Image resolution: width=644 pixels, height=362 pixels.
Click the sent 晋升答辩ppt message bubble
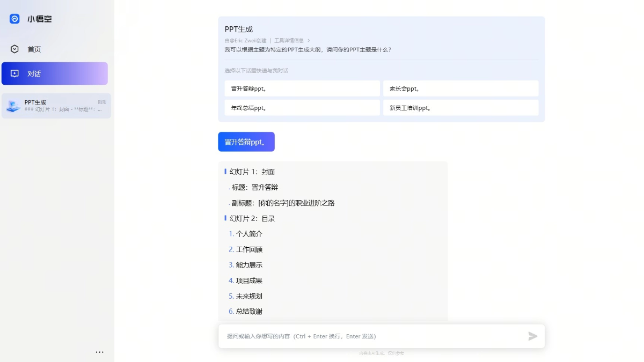point(246,142)
